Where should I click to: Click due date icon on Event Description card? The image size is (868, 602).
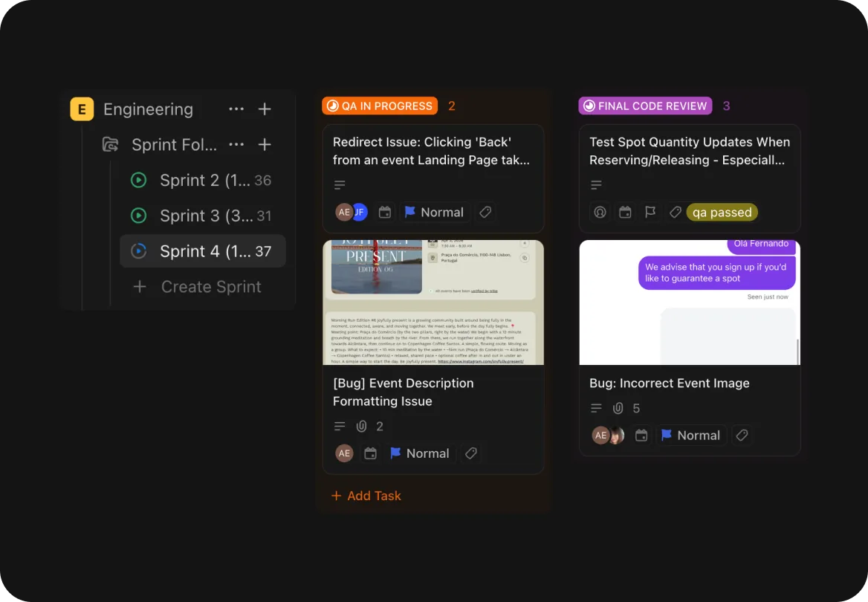(370, 453)
